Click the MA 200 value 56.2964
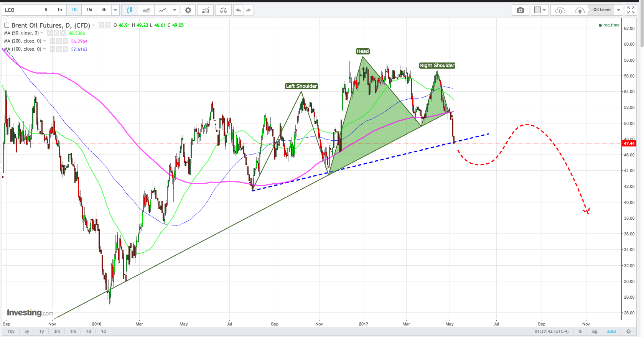 pyautogui.click(x=79, y=41)
